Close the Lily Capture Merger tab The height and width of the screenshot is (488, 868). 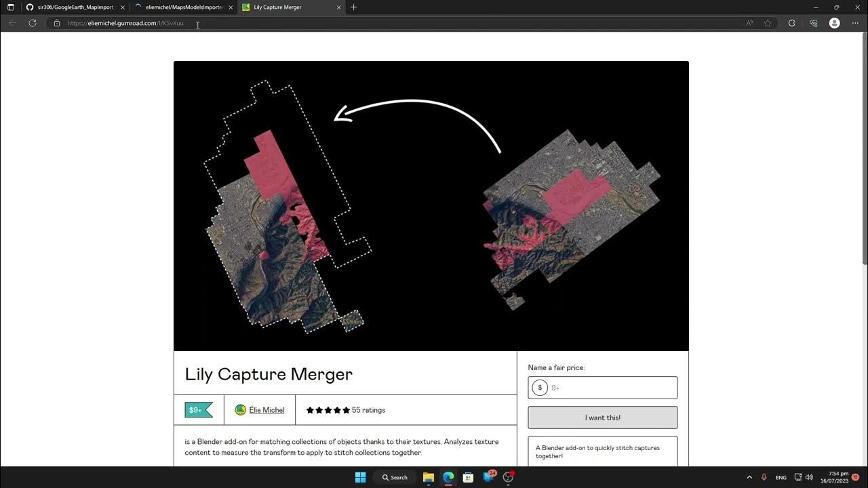(x=338, y=7)
